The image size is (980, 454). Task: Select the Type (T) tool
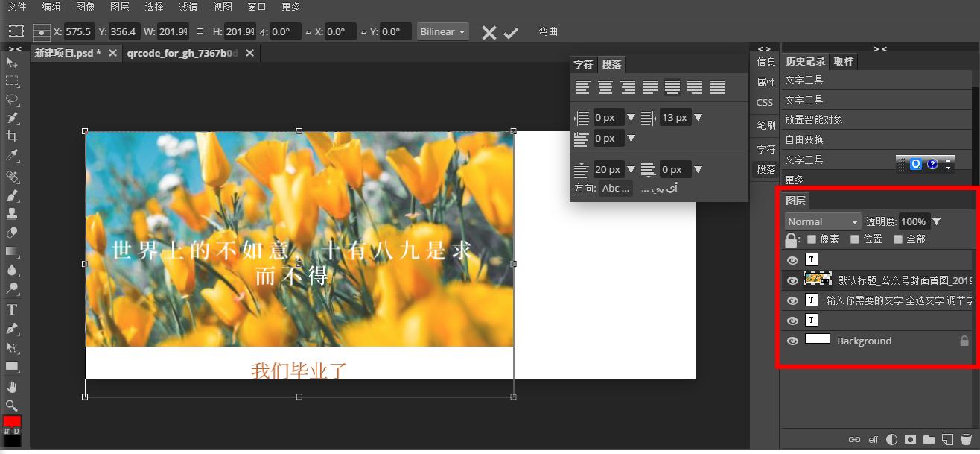[x=12, y=309]
